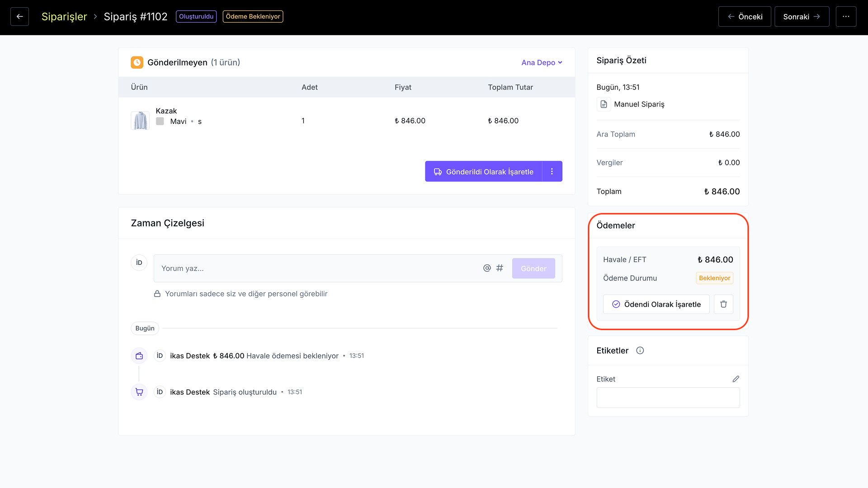868x488 pixels.
Task: Click the Ara Toplam amount value
Action: (x=724, y=134)
